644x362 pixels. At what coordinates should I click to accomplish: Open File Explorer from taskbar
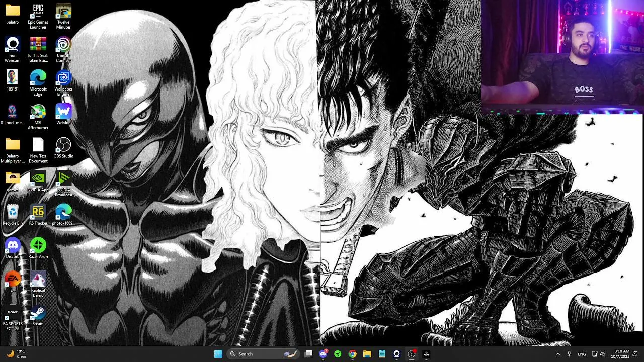pyautogui.click(x=367, y=354)
